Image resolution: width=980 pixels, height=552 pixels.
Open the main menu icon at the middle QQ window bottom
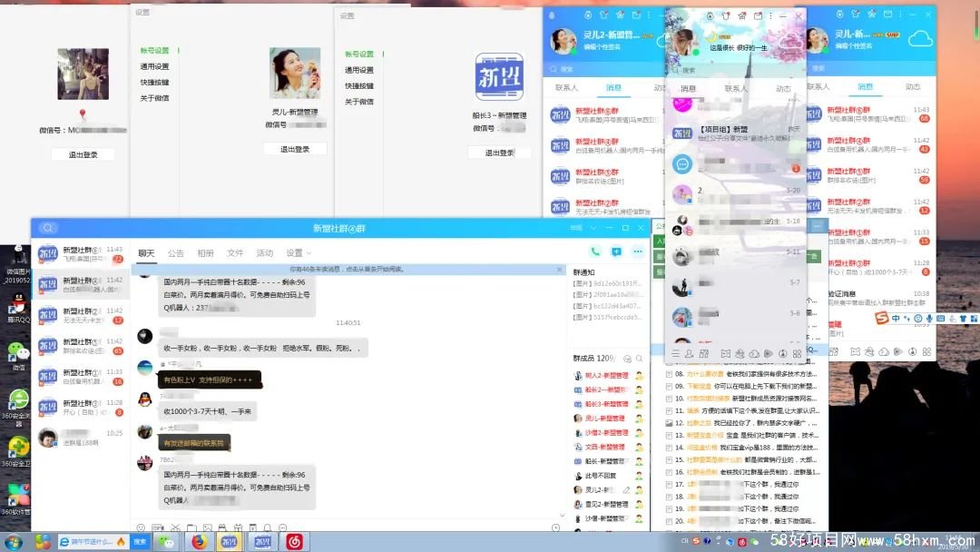tap(675, 354)
